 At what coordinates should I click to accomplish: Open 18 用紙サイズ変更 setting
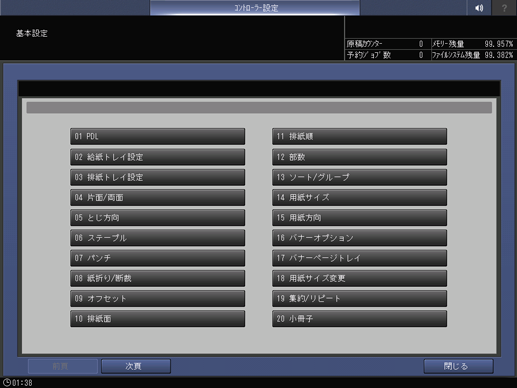(x=360, y=278)
